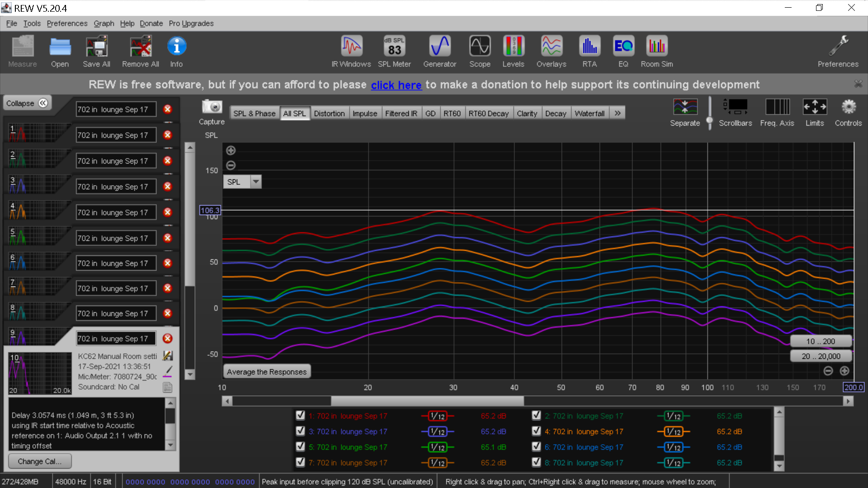Switch to the SPL & Phase tab
Image resolution: width=868 pixels, height=488 pixels.
tap(254, 113)
